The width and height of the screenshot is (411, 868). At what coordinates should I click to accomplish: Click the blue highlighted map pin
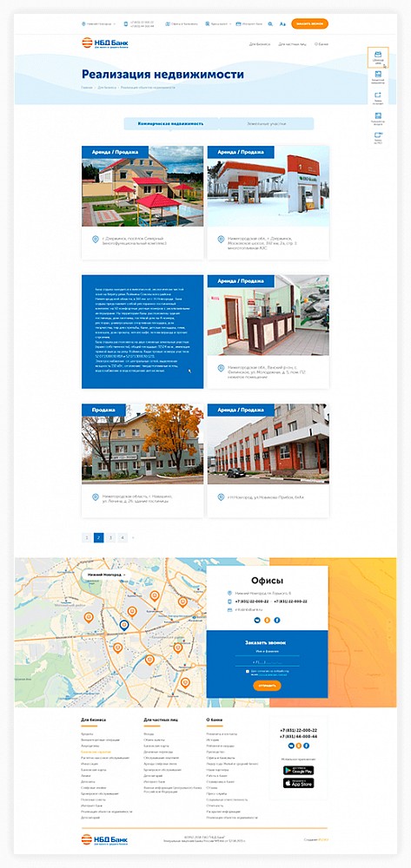pos(123,624)
